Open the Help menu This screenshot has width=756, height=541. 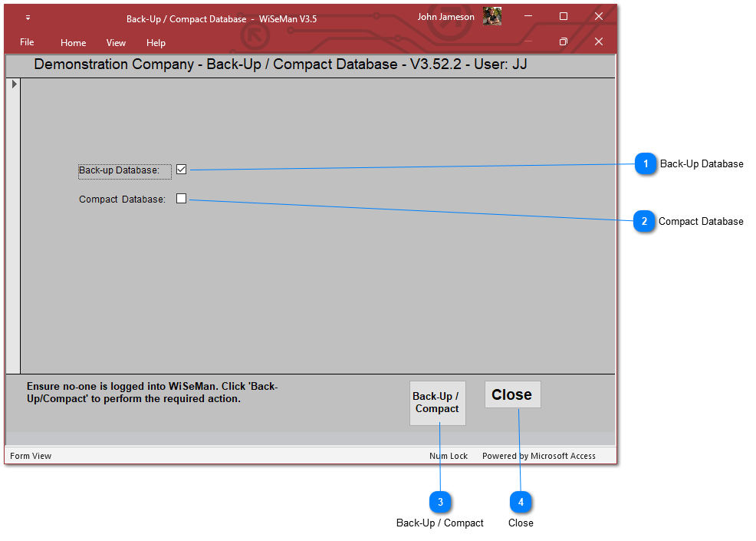click(156, 43)
